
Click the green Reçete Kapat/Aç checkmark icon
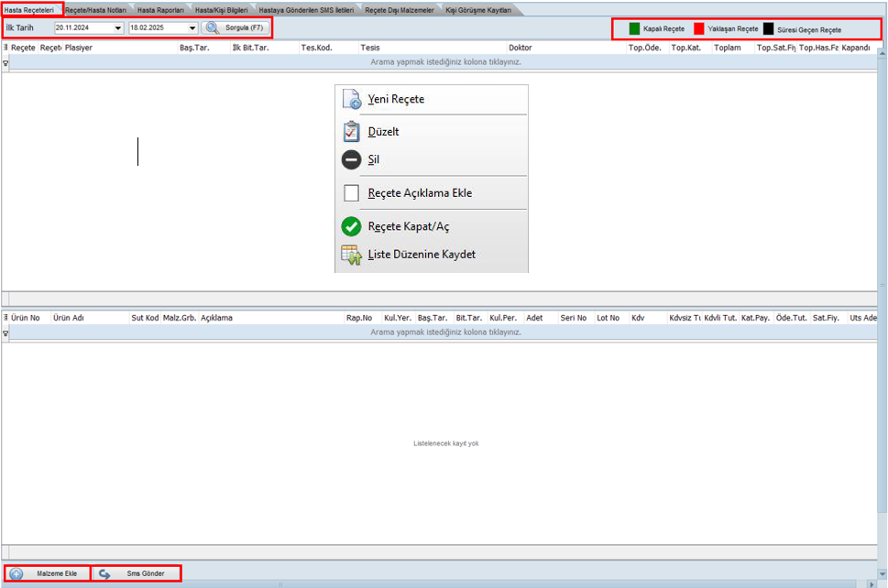351,226
